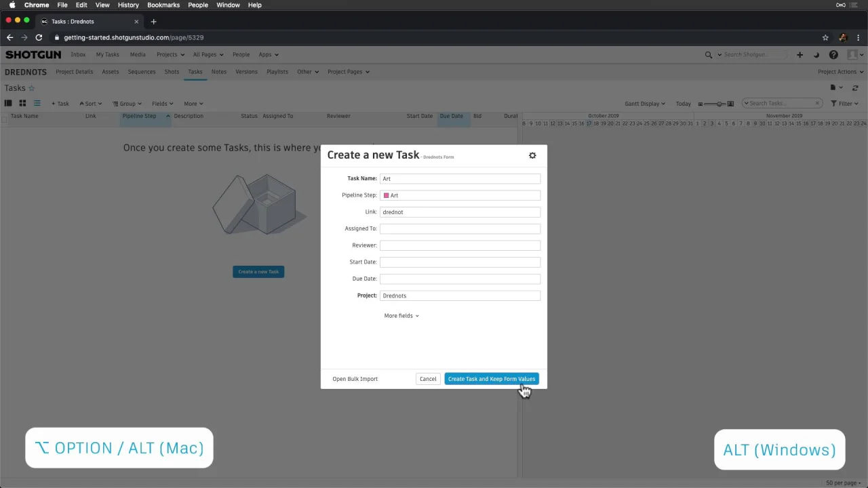Click the Task Name field
The image size is (868, 488).
(460, 179)
